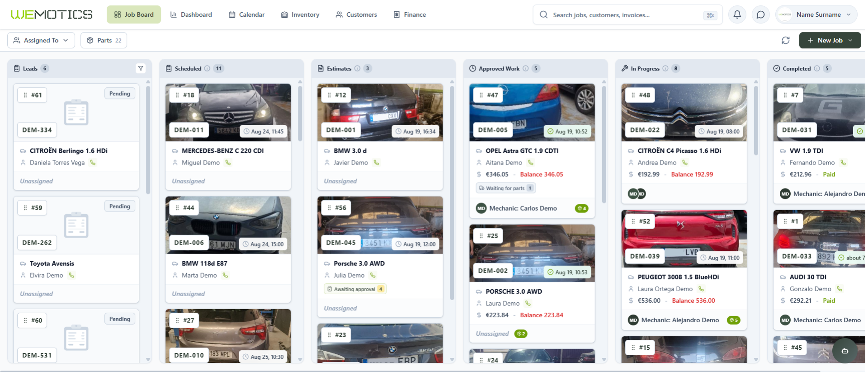Click Waiting for parts tag on DEM-005

505,188
